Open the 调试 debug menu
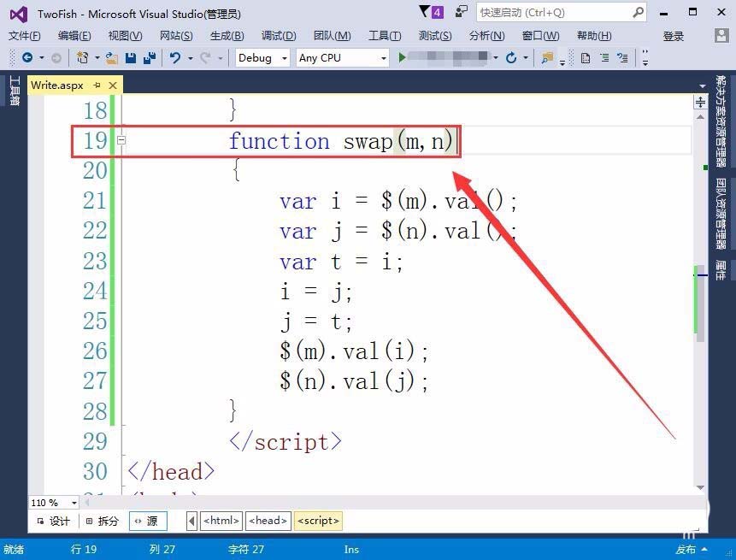Image resolution: width=736 pixels, height=560 pixels. pos(278,36)
